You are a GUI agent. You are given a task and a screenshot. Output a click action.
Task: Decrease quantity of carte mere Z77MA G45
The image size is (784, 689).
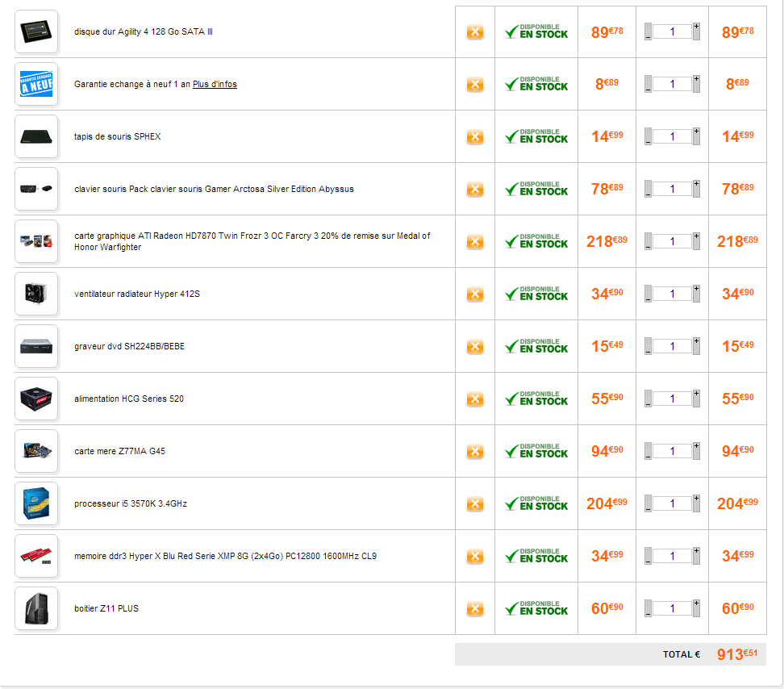pyautogui.click(x=648, y=452)
